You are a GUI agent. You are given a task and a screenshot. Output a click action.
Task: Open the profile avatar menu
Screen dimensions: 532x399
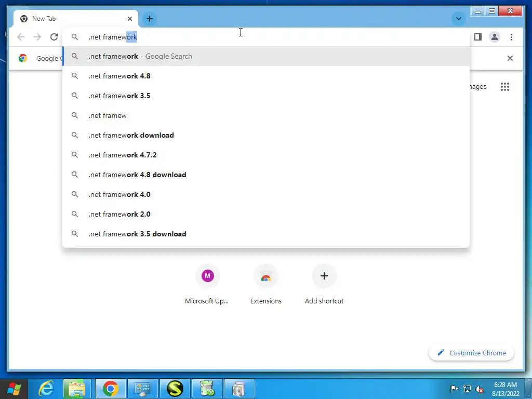495,37
